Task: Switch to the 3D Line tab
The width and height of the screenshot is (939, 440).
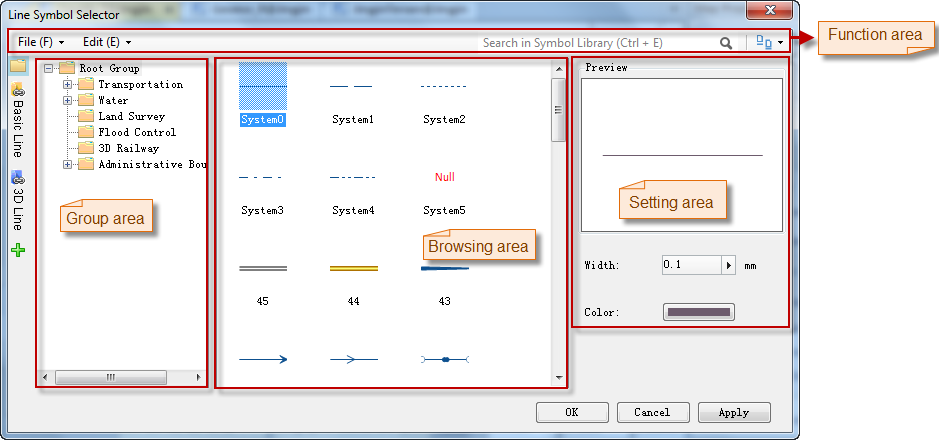Action: pyautogui.click(x=17, y=203)
